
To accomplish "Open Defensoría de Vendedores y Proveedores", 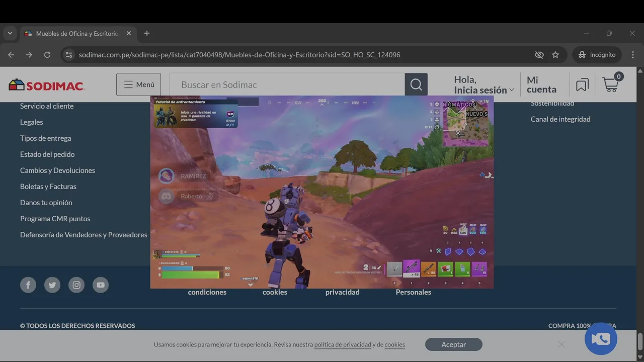I will 84,235.
